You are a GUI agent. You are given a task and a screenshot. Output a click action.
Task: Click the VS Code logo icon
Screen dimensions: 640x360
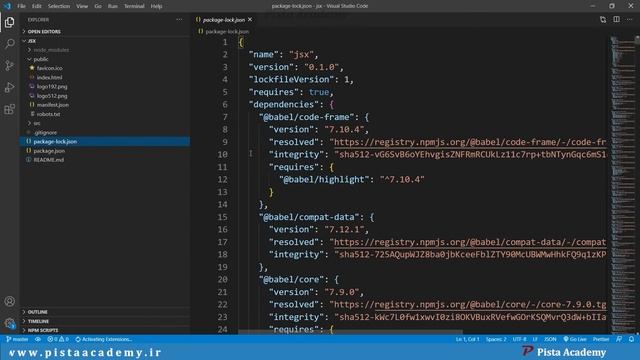[7, 6]
